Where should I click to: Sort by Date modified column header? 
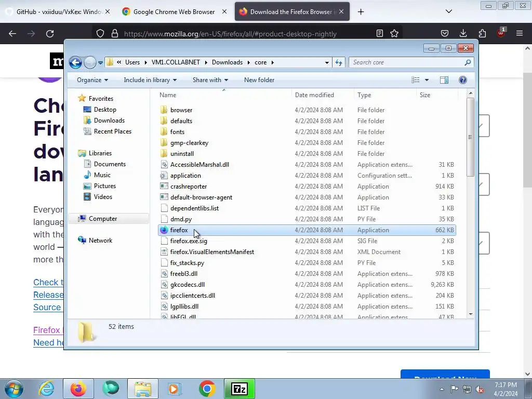322,95
